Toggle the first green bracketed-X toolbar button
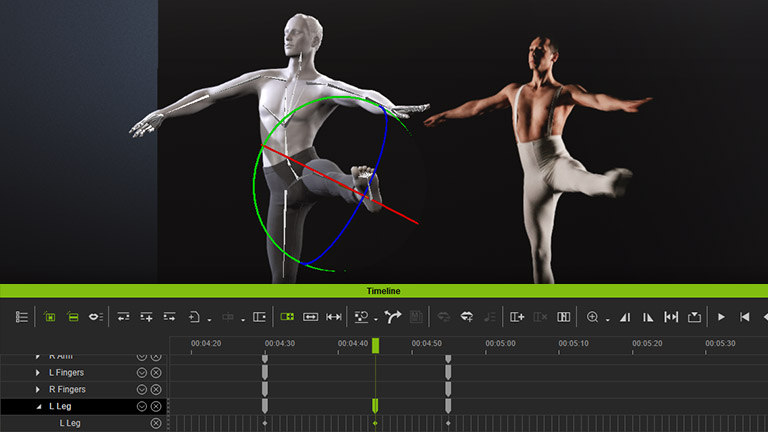The height and width of the screenshot is (432, 768). (x=49, y=317)
